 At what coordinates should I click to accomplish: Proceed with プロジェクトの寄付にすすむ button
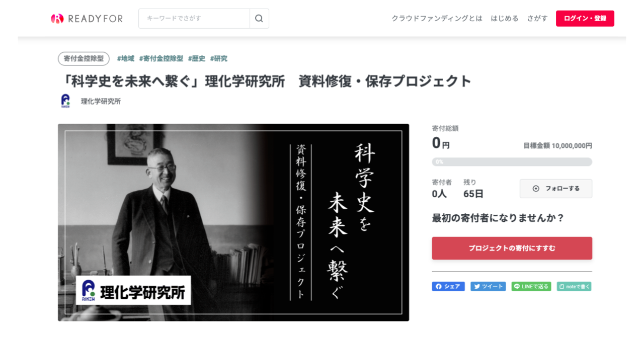[x=512, y=248]
